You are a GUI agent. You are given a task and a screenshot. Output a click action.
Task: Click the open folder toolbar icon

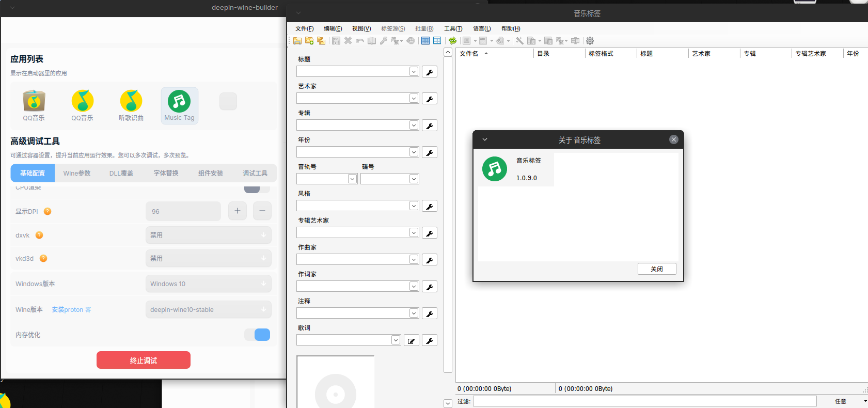pos(297,41)
